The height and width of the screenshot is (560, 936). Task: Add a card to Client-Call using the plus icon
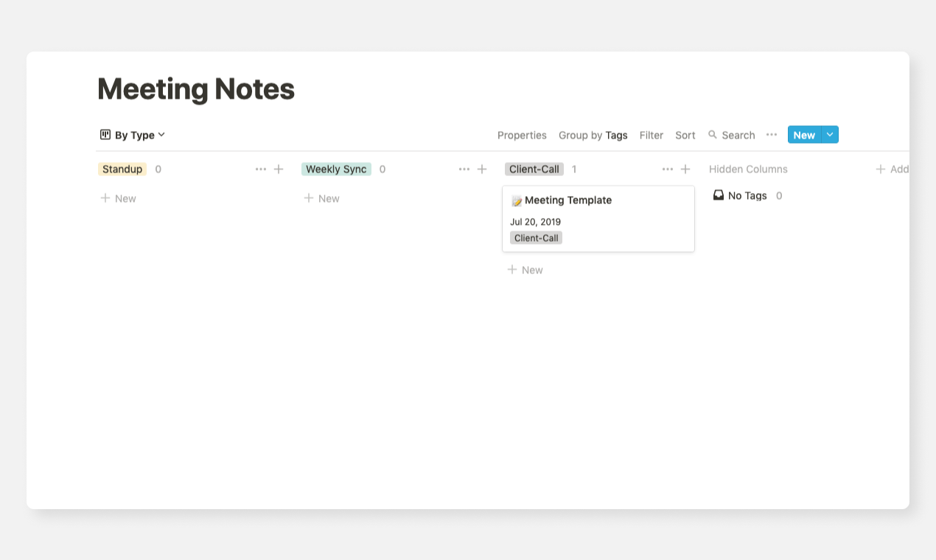(685, 169)
